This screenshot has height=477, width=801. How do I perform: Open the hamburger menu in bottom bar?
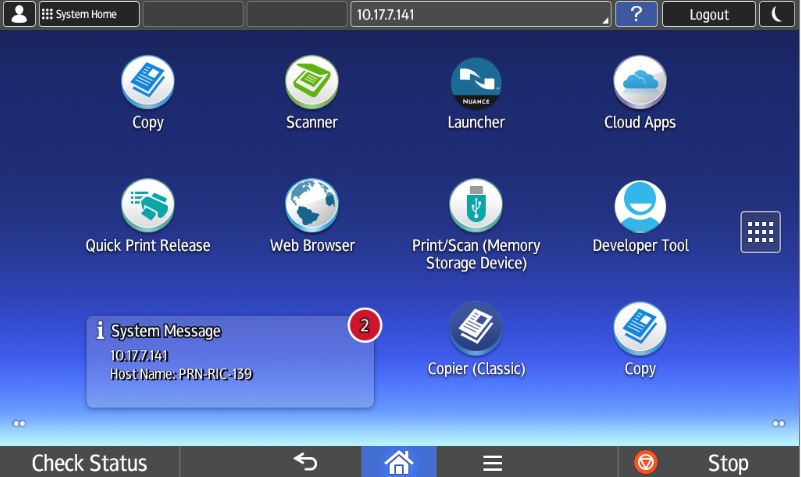491,462
